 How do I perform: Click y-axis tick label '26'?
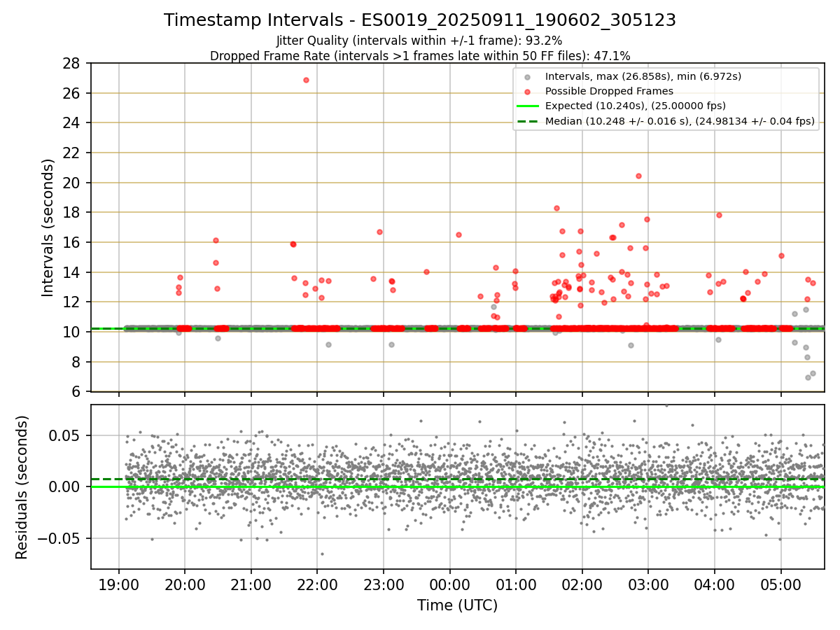click(71, 93)
